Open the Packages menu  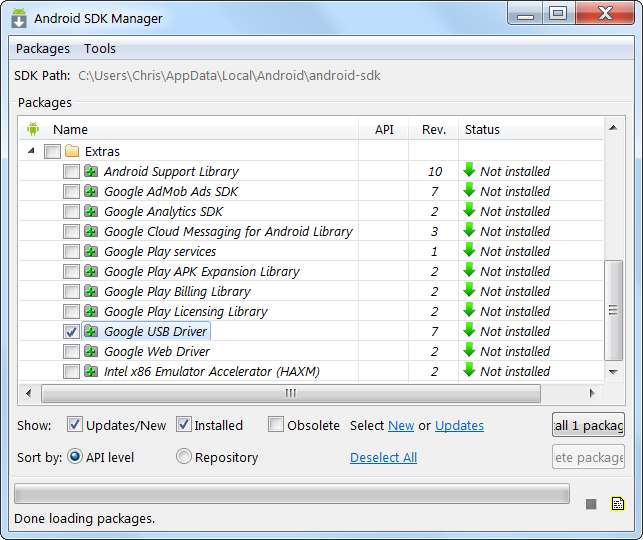(43, 48)
